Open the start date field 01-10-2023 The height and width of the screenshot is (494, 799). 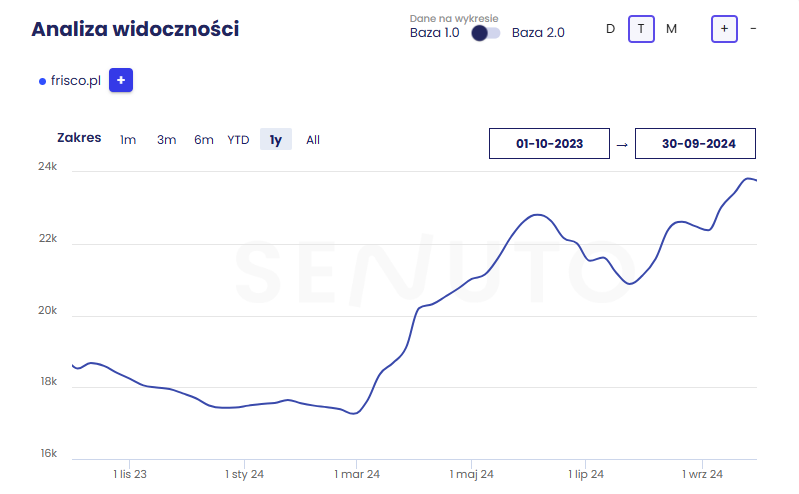pyautogui.click(x=549, y=143)
